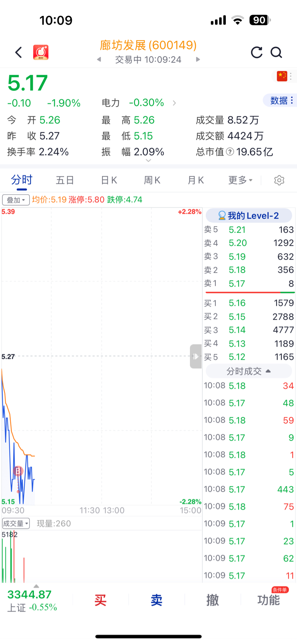297x644 pixels.
Task: Switch to the 五日 tab
Action: (x=65, y=180)
